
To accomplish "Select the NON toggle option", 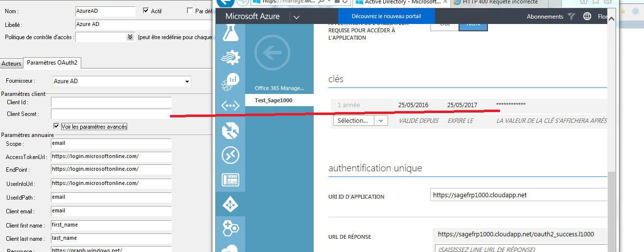I will [473, 24].
